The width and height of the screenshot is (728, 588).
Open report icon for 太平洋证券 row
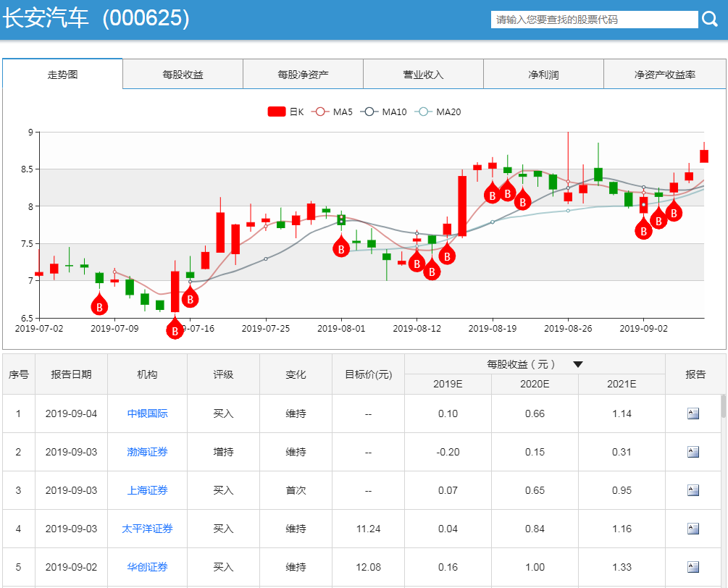[x=693, y=528]
